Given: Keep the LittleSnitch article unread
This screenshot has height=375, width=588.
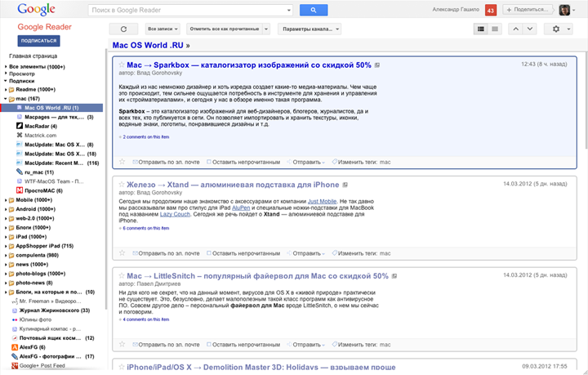Looking at the screenshot, I should point(243,345).
